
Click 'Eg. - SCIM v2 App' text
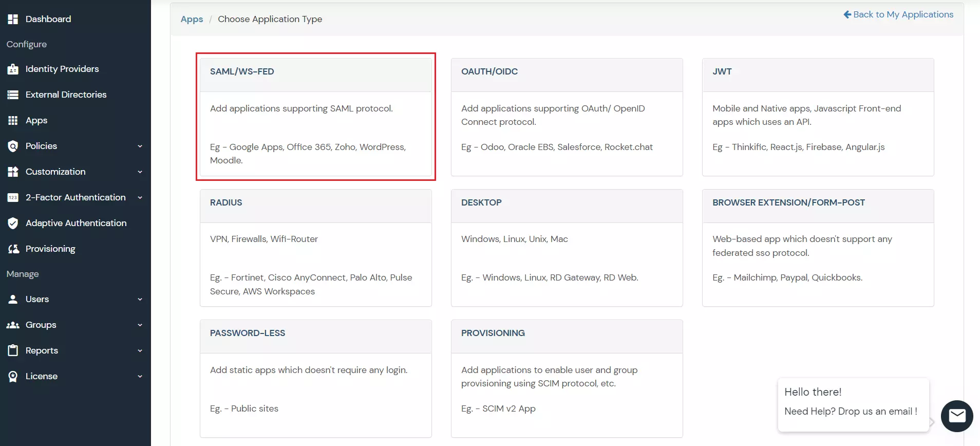498,408
